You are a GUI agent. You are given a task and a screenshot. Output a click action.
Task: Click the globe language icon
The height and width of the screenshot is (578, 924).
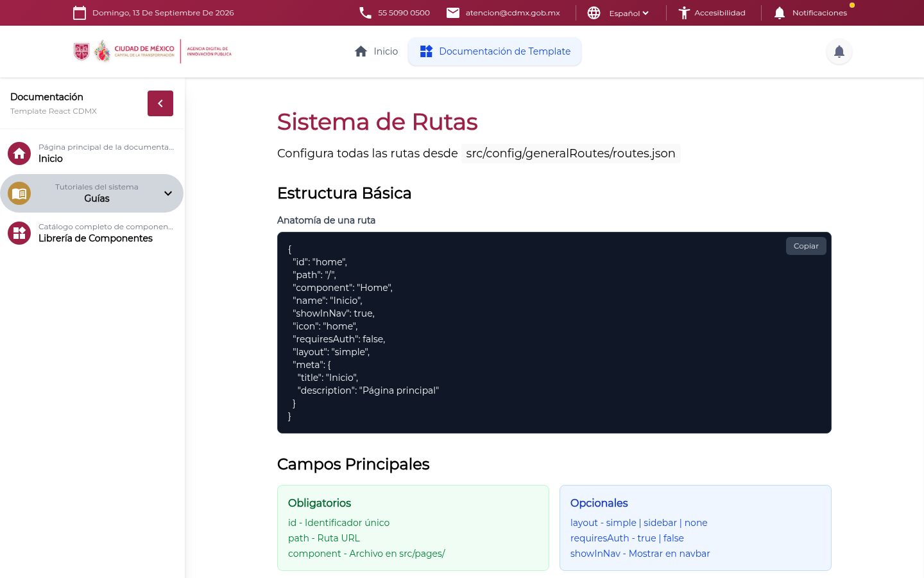point(594,13)
